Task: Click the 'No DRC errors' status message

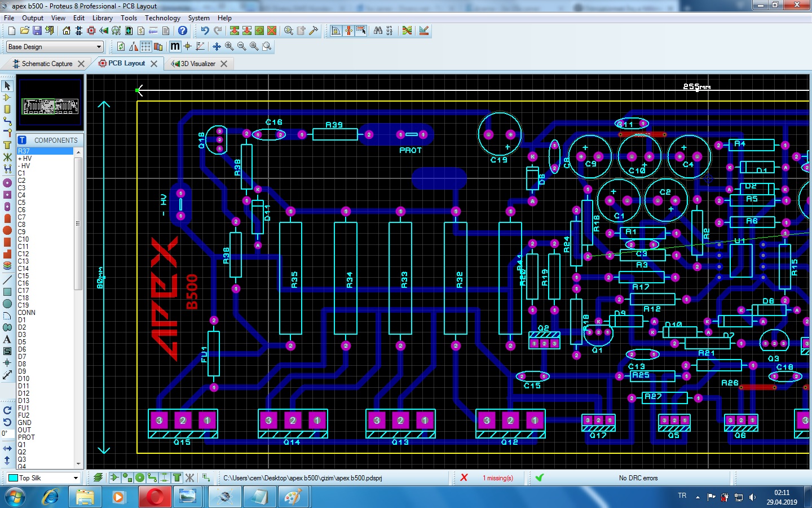Action: (638, 478)
